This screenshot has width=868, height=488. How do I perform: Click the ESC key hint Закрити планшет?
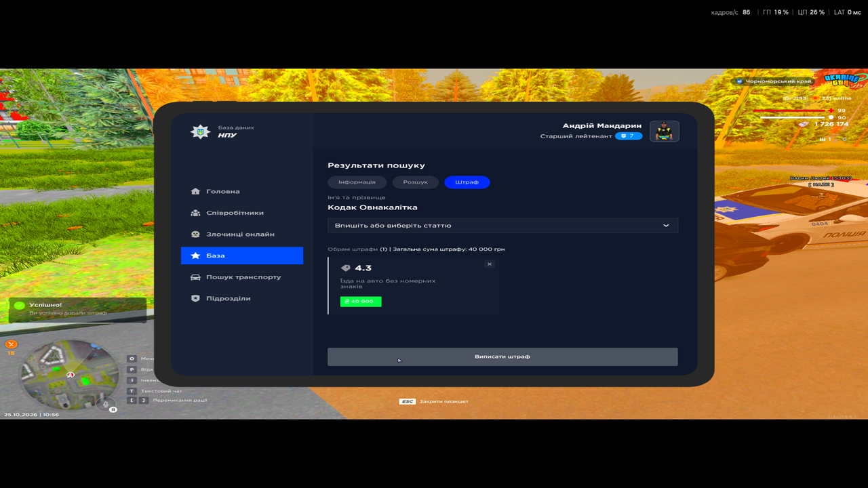tap(408, 401)
